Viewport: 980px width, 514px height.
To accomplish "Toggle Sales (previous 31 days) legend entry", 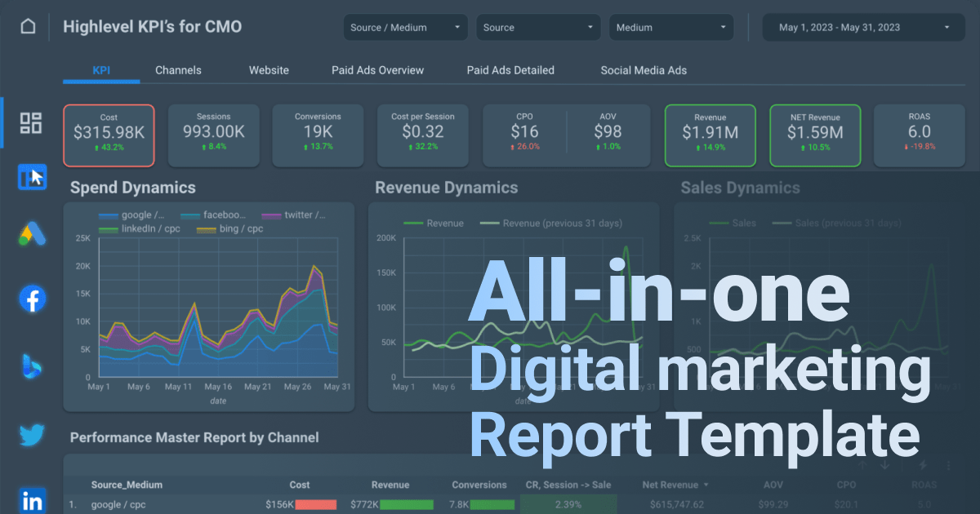I will point(837,223).
